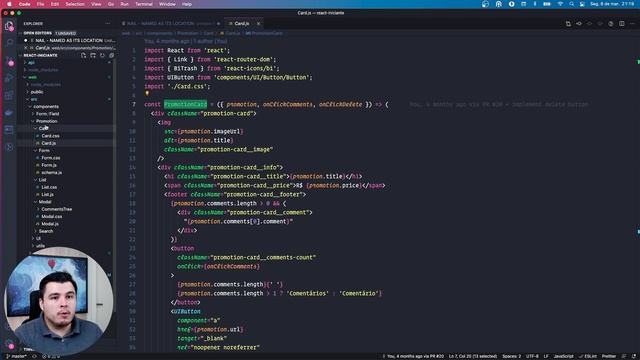640x360 pixels.
Task: Open the Form.js file
Action: coord(49,165)
